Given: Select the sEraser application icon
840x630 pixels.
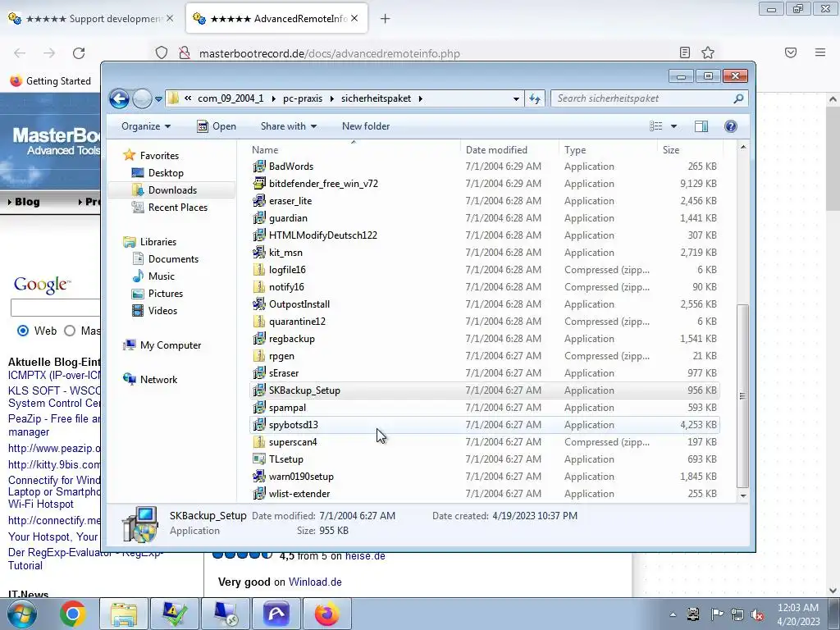Looking at the screenshot, I should pyautogui.click(x=259, y=373).
